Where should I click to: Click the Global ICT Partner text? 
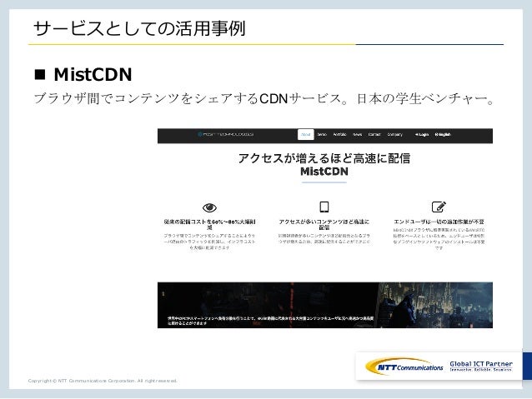(x=481, y=364)
